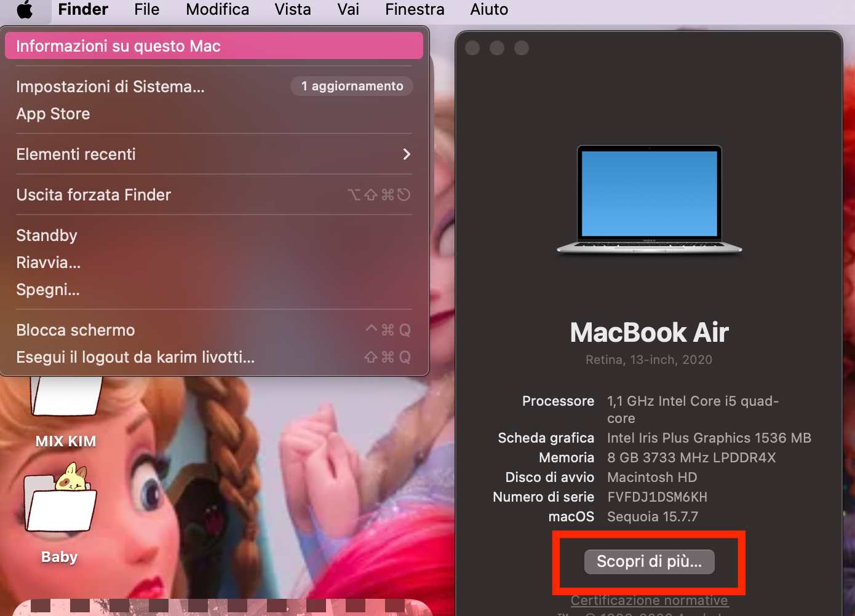
Task: Click the Scopri di più… button
Action: point(650,561)
